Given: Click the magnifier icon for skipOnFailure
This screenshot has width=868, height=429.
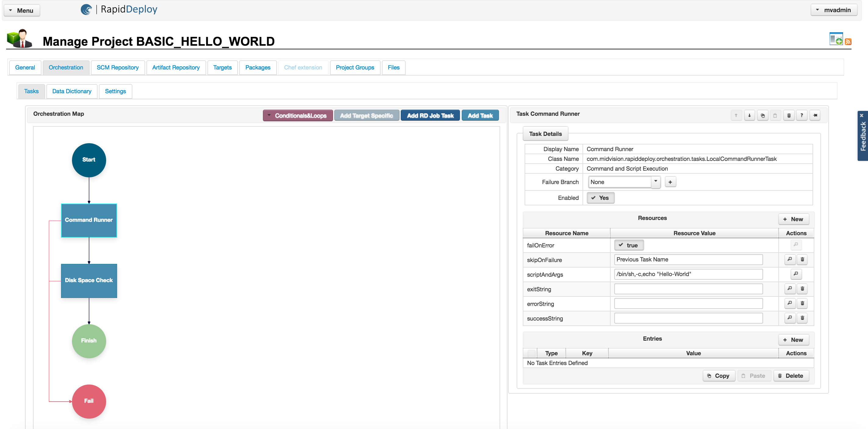Looking at the screenshot, I should [790, 259].
